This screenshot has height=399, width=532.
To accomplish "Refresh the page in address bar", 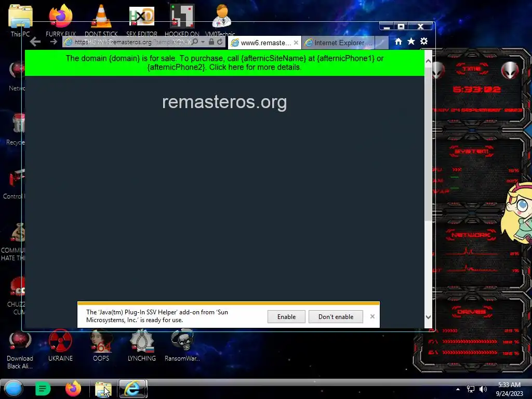I will 220,42.
